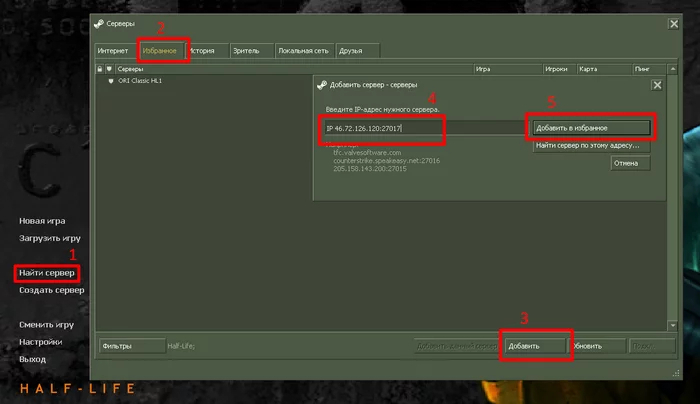
Task: Click scrollbar up arrow in server list
Action: click(673, 69)
